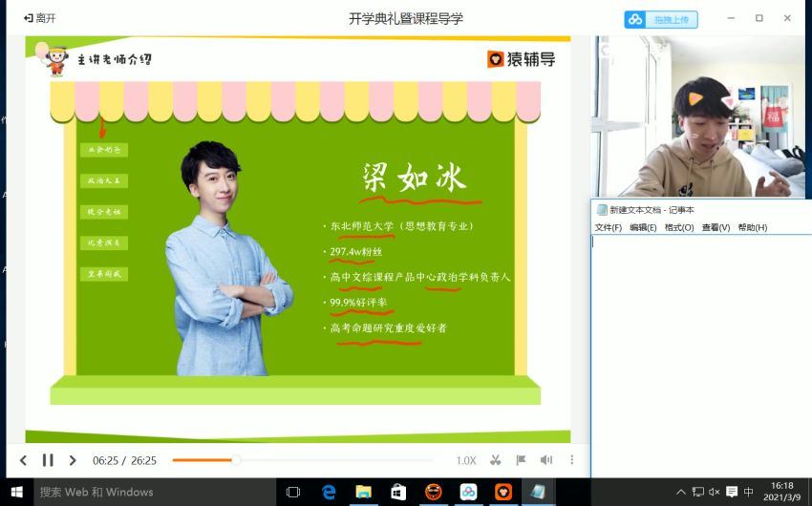Click the 猿辅导 logo on the slide
Image resolution: width=812 pixels, height=506 pixels.
click(521, 59)
